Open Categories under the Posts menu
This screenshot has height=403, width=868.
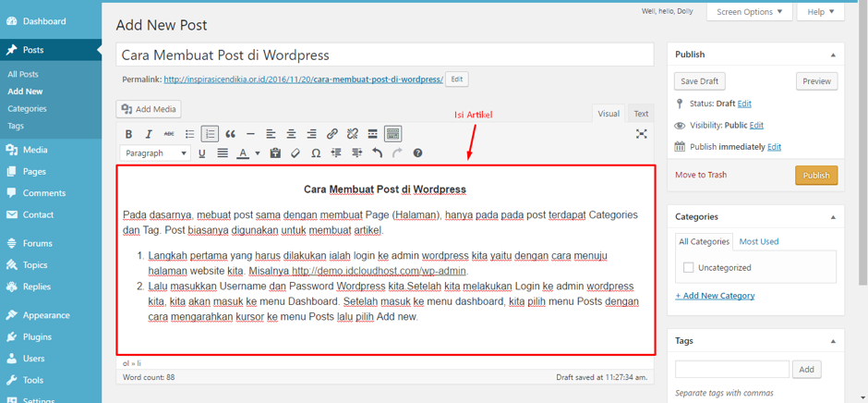27,109
